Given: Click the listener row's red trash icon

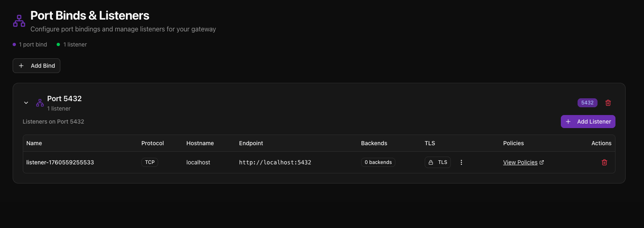Looking at the screenshot, I should click(x=604, y=162).
